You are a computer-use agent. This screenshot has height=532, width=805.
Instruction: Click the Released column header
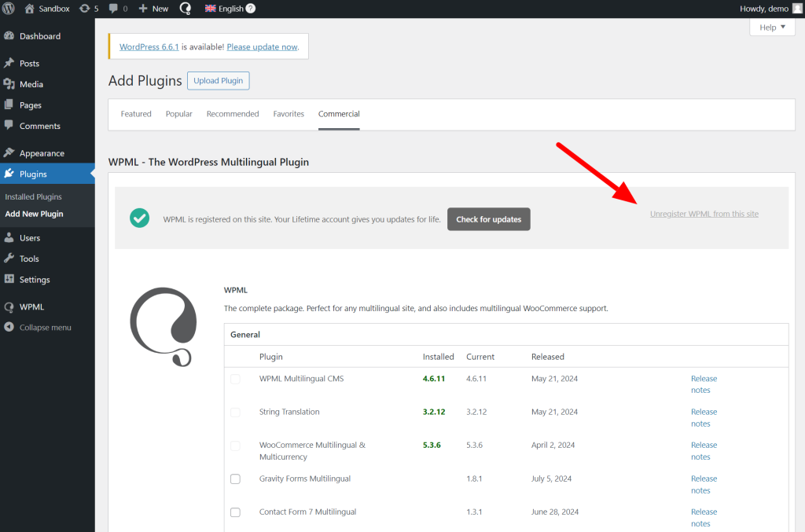pos(548,357)
